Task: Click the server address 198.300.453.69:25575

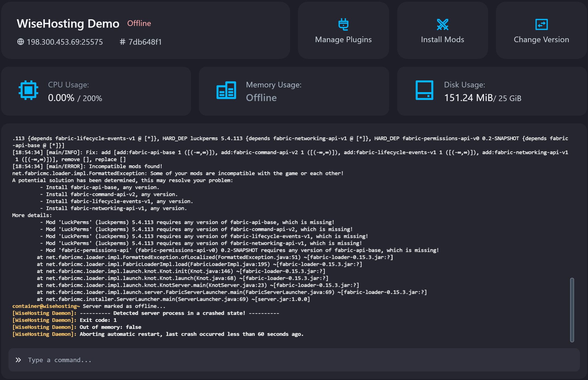Action: click(65, 42)
